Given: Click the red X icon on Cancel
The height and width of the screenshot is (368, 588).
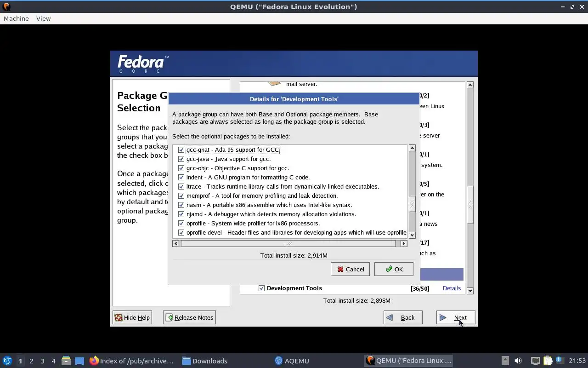Looking at the screenshot, I should click(340, 269).
